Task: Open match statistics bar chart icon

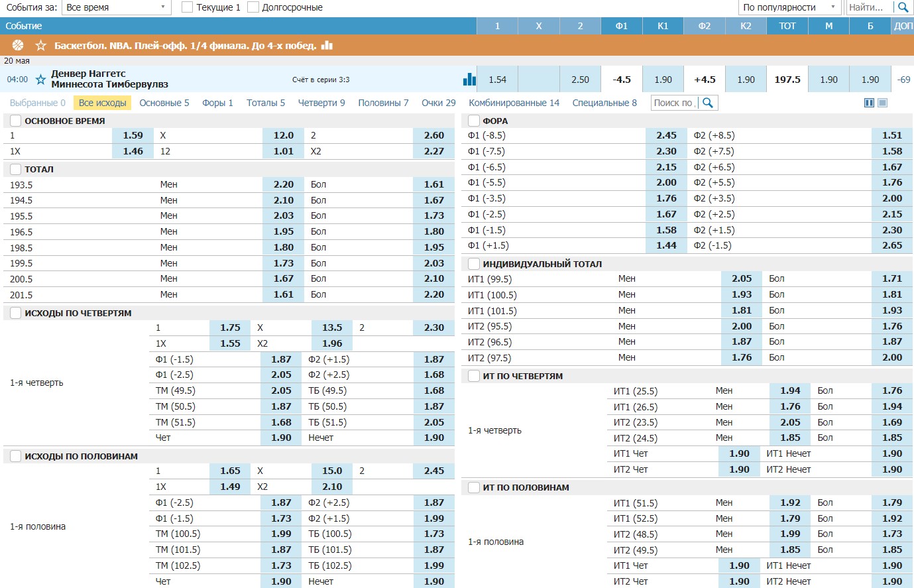Action: pos(469,80)
